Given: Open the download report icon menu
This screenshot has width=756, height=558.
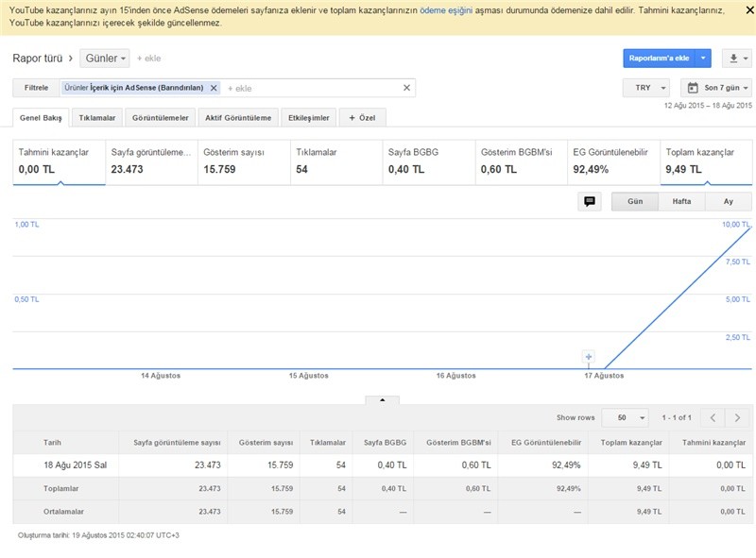Looking at the screenshot, I should click(737, 59).
